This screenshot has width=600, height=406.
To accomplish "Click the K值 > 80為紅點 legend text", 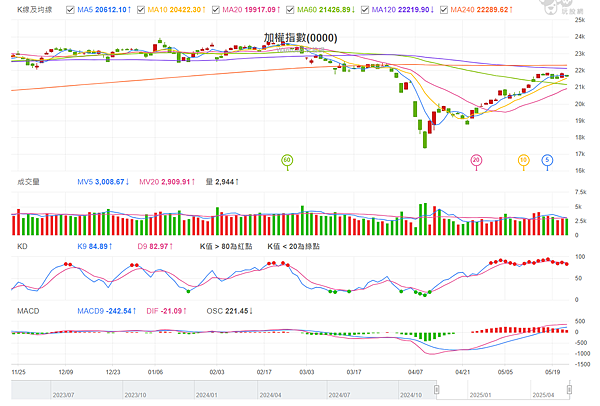I will click(x=226, y=246).
